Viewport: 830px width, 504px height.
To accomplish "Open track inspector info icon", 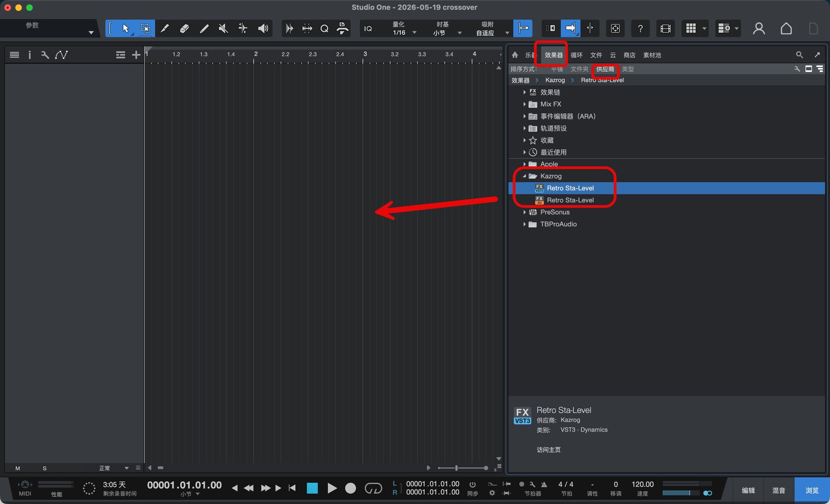I will 29,55.
